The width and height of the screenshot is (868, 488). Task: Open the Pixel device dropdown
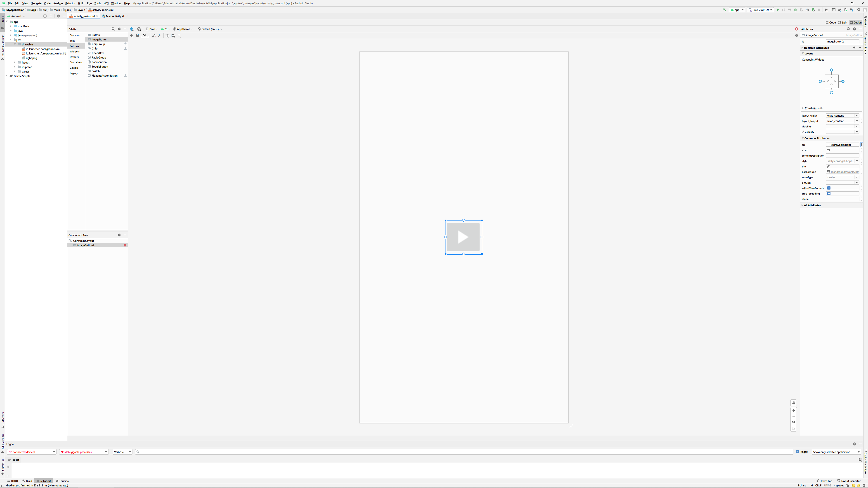click(152, 29)
